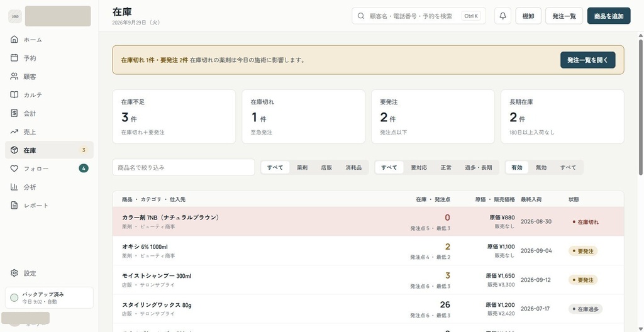Click the bar chart icon beside 分析

point(14,187)
